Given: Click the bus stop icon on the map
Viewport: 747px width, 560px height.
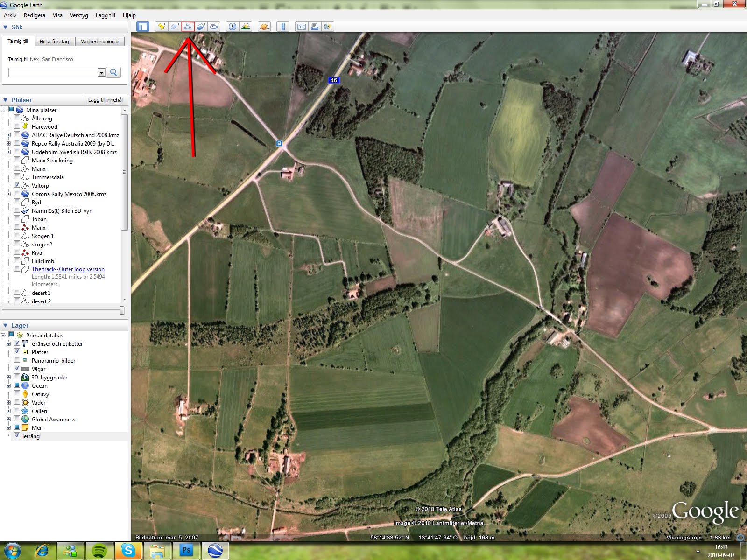Looking at the screenshot, I should 279,143.
